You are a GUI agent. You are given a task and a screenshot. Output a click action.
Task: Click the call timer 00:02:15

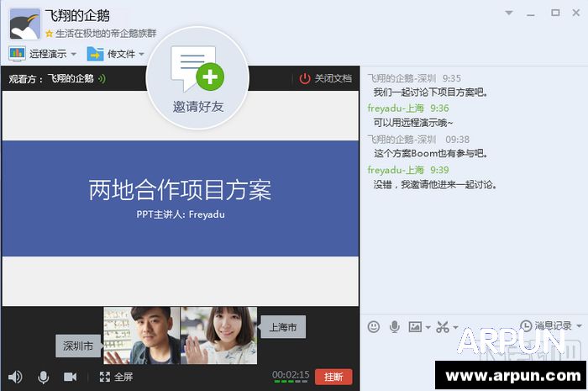click(x=291, y=374)
